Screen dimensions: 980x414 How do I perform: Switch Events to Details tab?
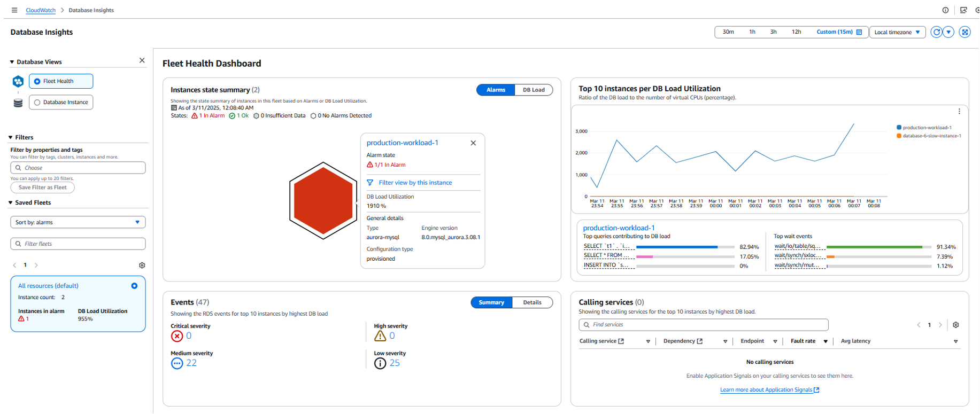point(532,302)
